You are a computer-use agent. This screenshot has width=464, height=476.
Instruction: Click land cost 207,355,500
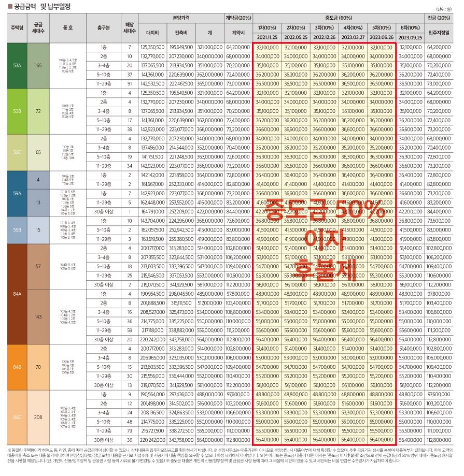tap(152, 257)
